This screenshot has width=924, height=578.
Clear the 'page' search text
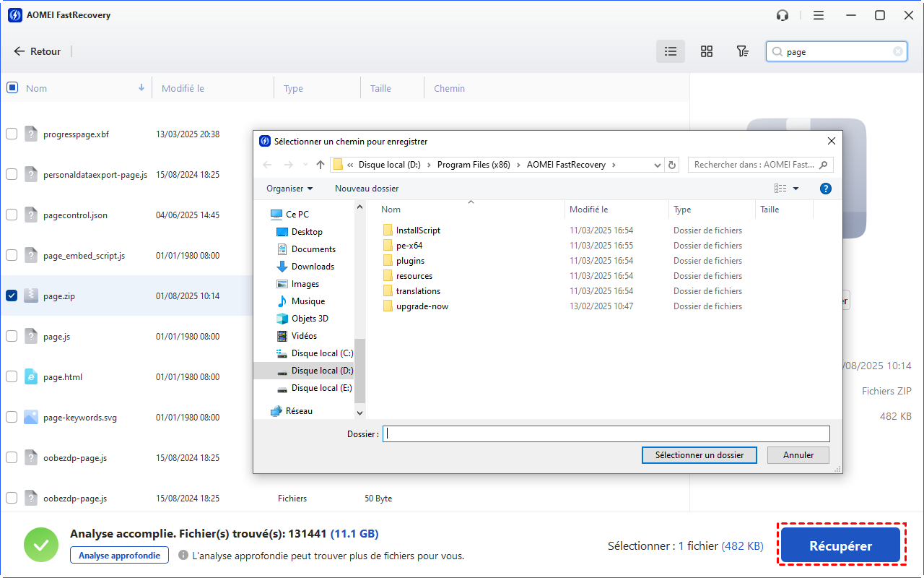pos(898,51)
